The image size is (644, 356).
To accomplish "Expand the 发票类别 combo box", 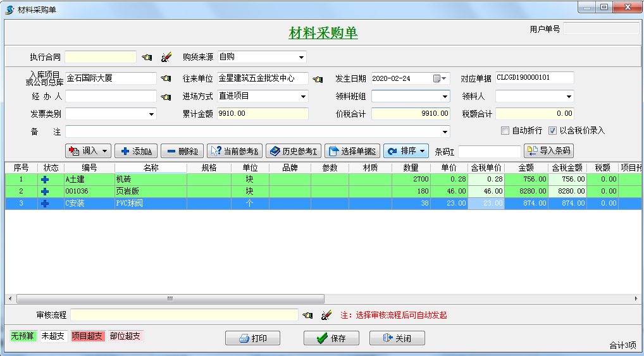I will click(x=151, y=114).
